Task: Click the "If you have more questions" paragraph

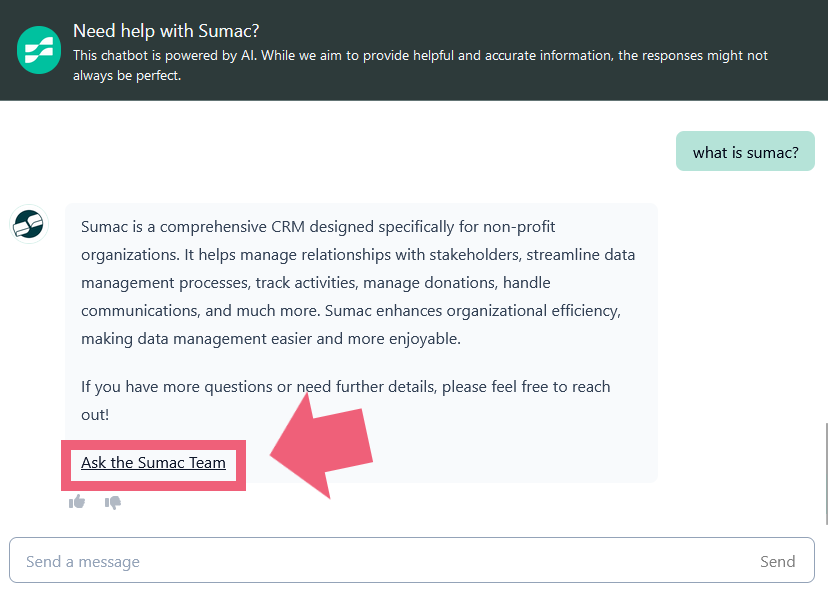Action: click(x=345, y=400)
